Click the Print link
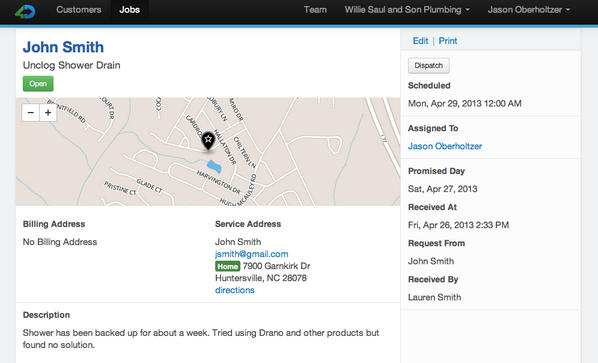Viewport: 598px width, 363px height. click(x=448, y=41)
